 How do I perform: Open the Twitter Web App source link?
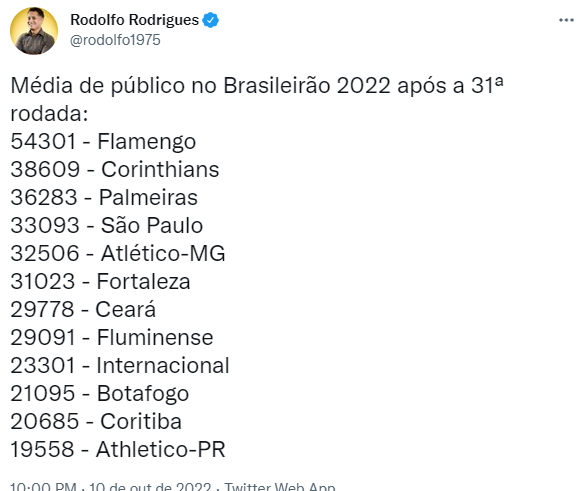click(280, 486)
